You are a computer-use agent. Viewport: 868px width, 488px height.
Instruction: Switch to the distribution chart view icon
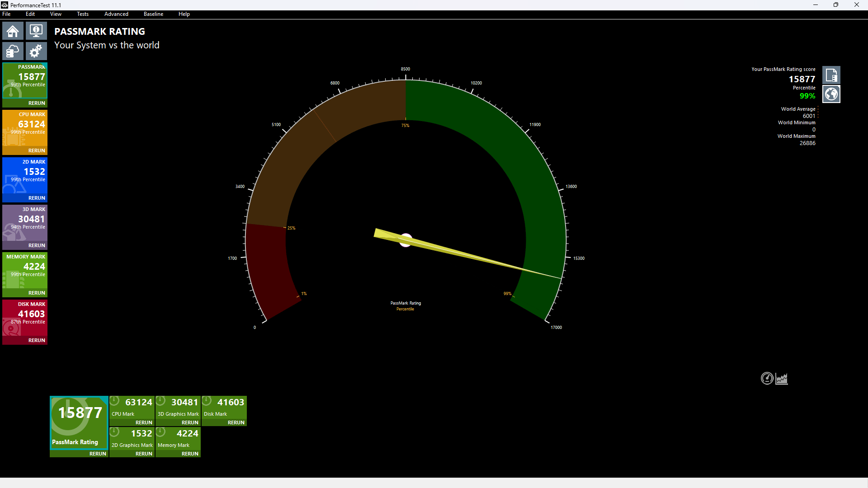tap(782, 378)
